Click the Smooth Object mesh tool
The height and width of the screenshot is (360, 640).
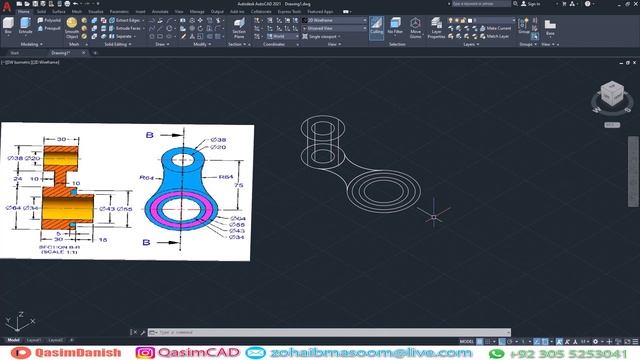[x=72, y=28]
